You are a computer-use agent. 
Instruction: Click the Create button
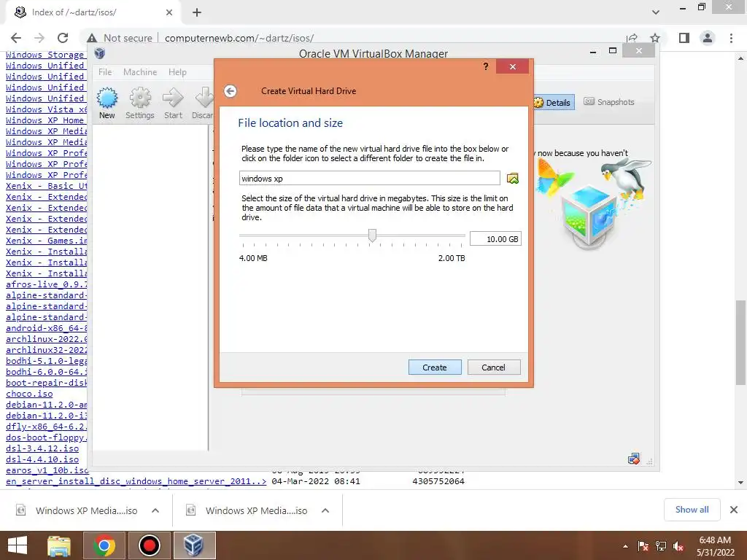(x=435, y=367)
